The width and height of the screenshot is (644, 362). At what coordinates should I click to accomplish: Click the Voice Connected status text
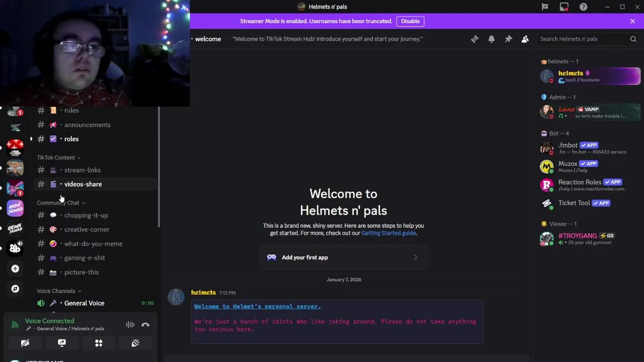click(49, 321)
